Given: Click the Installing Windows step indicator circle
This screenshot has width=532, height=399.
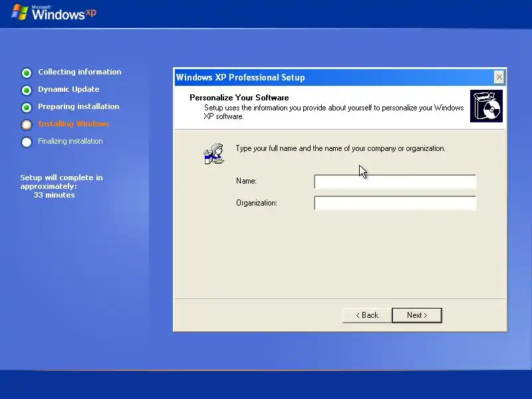Looking at the screenshot, I should pyautogui.click(x=27, y=124).
